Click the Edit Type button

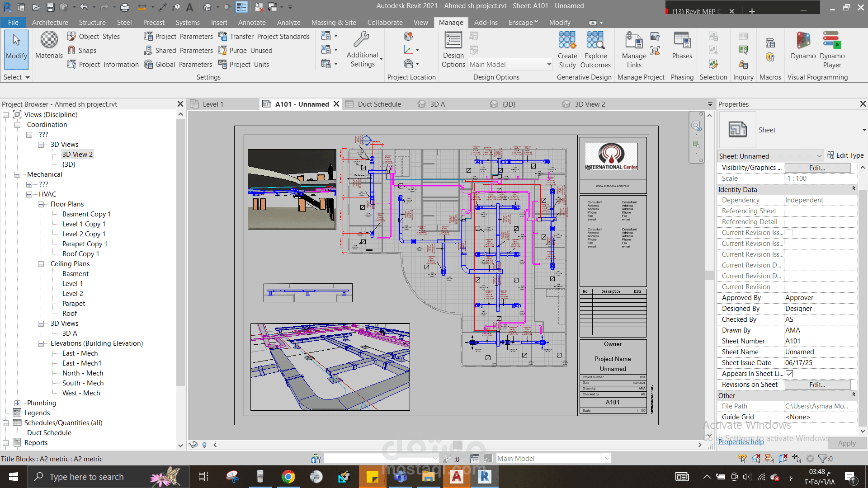coord(845,155)
